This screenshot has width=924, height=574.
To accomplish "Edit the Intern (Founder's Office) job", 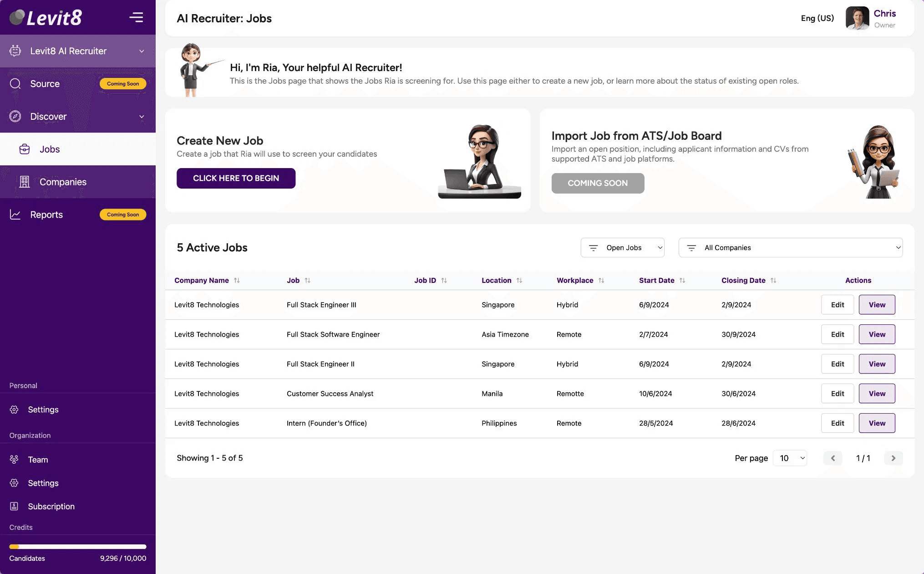I will (x=838, y=423).
